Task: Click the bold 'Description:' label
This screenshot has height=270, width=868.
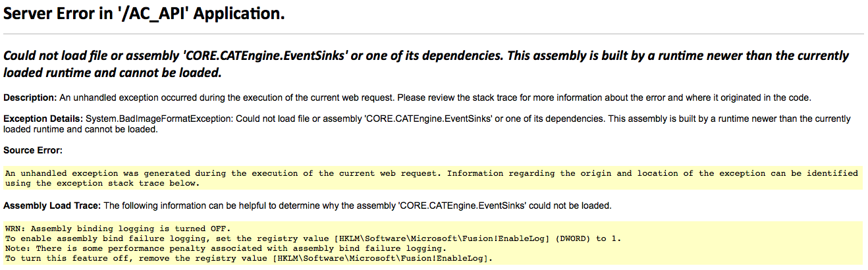Action: pyautogui.click(x=30, y=98)
